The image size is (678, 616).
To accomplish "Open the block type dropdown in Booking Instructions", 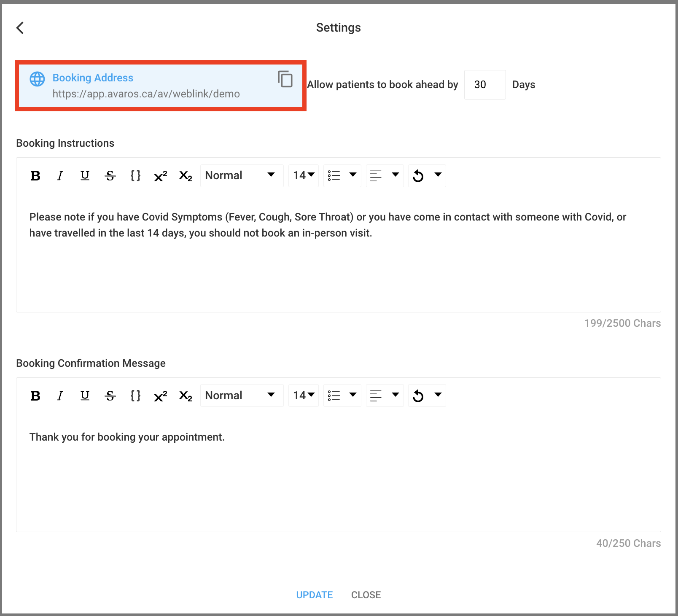I will [x=242, y=176].
